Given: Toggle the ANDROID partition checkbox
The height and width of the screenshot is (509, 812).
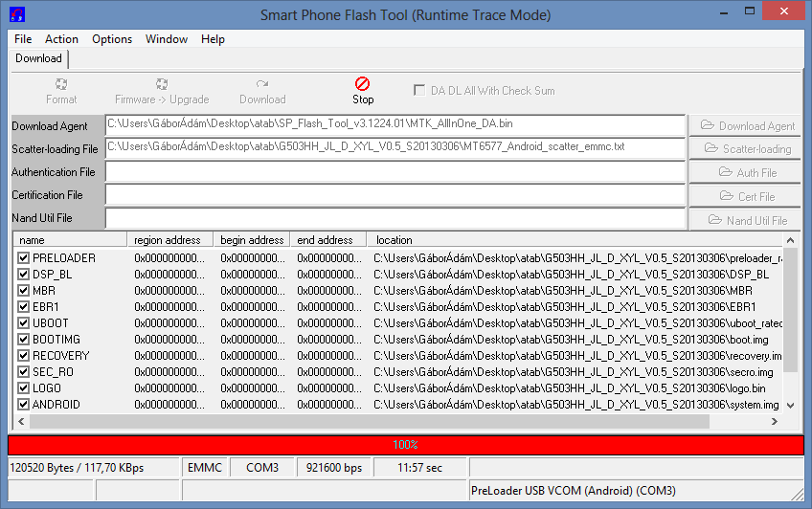Looking at the screenshot, I should (23, 404).
